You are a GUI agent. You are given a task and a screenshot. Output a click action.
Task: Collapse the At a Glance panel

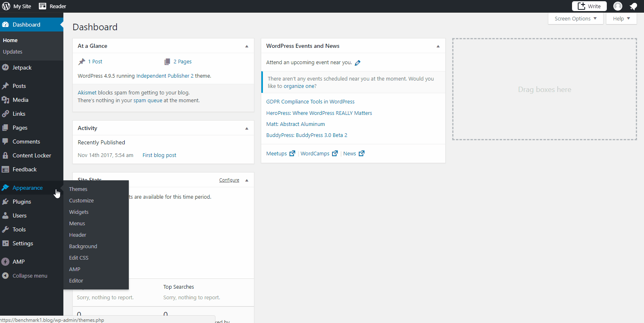(247, 46)
